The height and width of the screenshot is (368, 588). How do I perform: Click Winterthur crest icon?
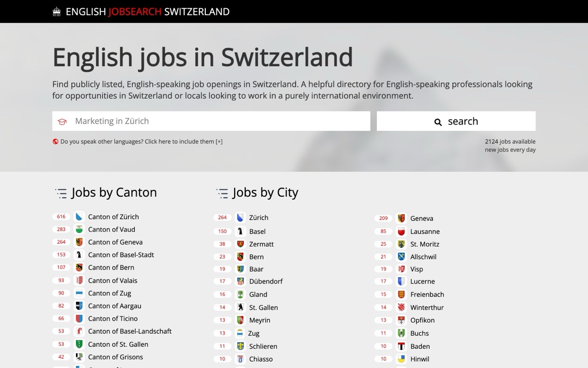401,307
